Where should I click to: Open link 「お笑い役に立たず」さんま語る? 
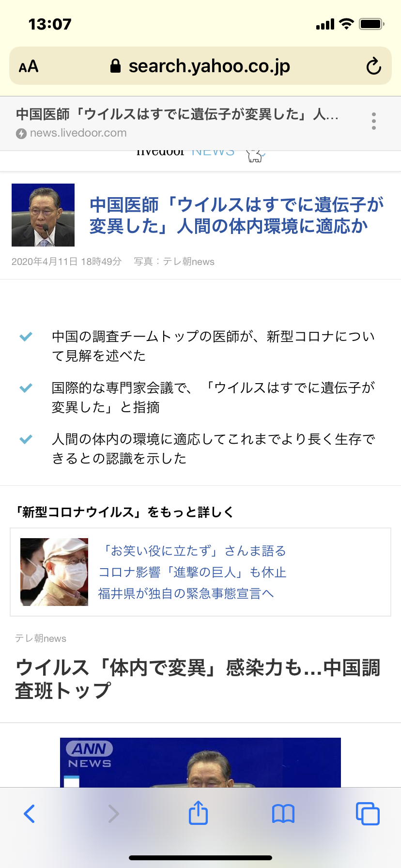coord(192,551)
